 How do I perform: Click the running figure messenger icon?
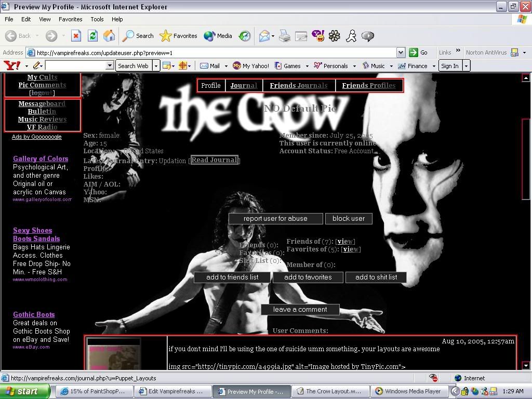tap(351, 36)
